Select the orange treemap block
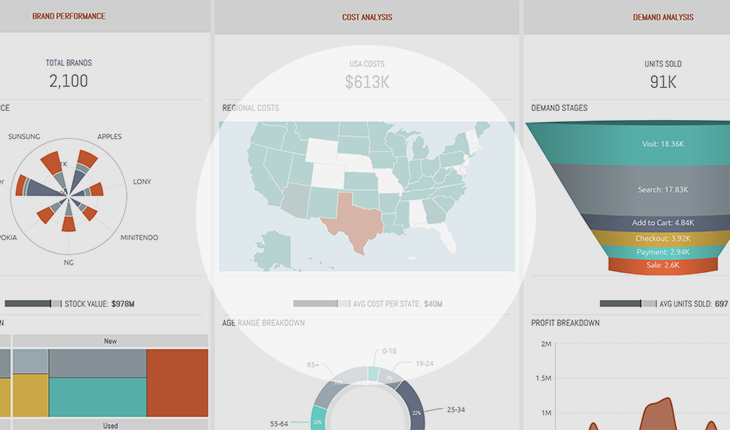Screen dimensions: 730x430 pyautogui.click(x=177, y=383)
